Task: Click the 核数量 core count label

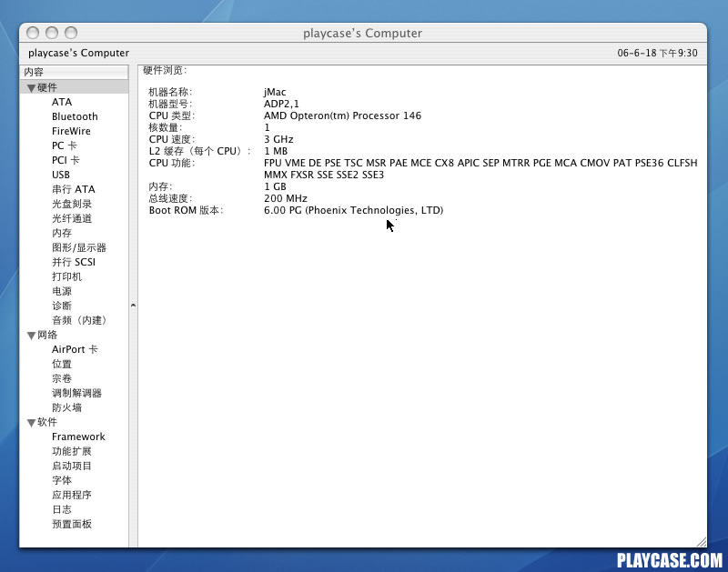Action: [166, 127]
